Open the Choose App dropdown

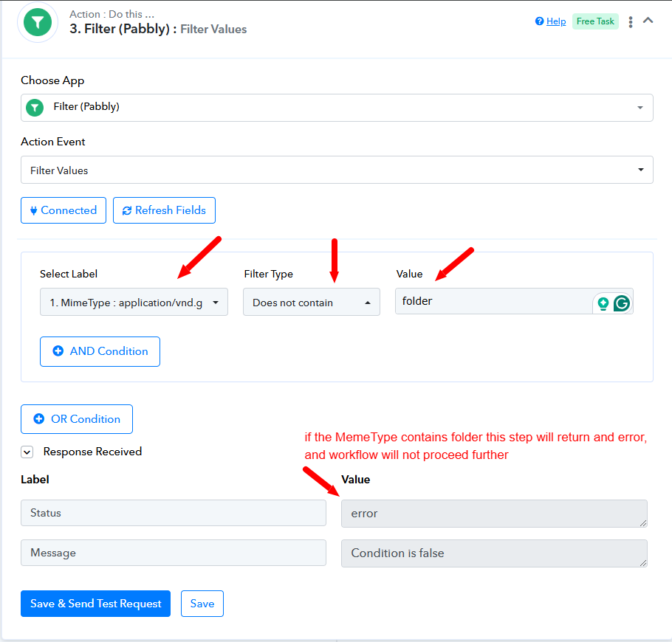pyautogui.click(x=337, y=108)
